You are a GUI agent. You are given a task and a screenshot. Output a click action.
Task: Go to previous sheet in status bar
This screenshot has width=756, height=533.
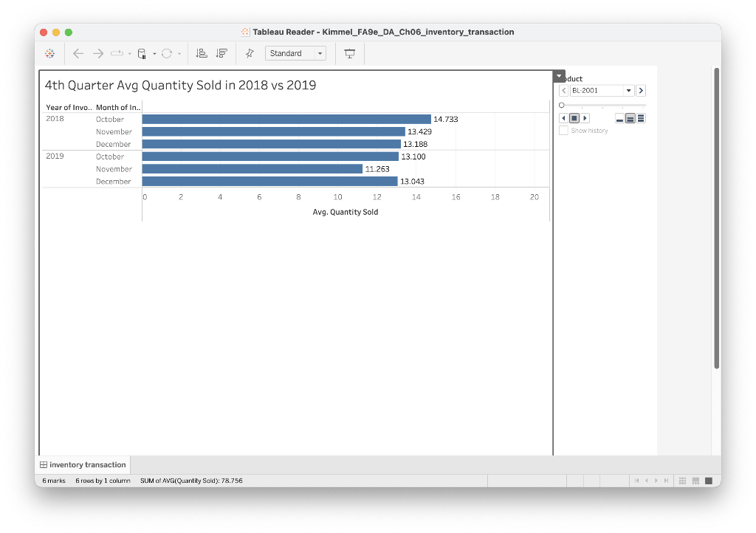coord(647,481)
